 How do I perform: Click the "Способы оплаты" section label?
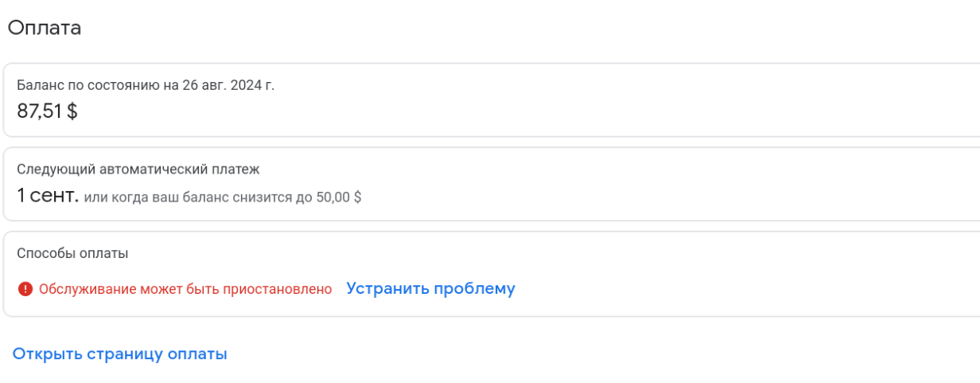(72, 253)
